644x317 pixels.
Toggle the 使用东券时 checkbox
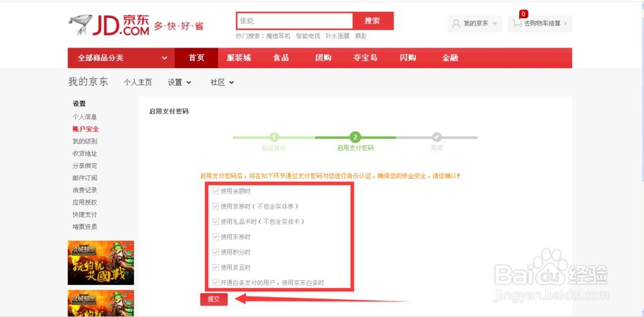click(x=216, y=237)
